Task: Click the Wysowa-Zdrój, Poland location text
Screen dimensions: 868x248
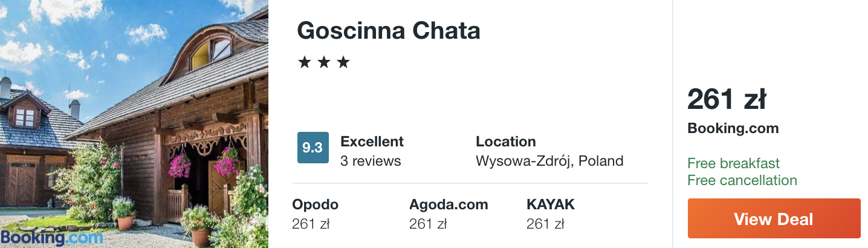Action: (549, 161)
